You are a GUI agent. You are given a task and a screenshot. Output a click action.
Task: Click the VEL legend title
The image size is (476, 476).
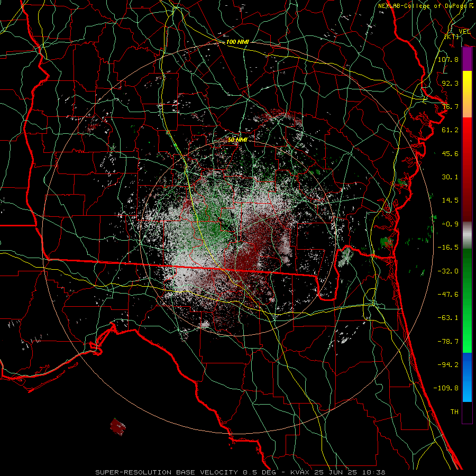click(x=464, y=32)
